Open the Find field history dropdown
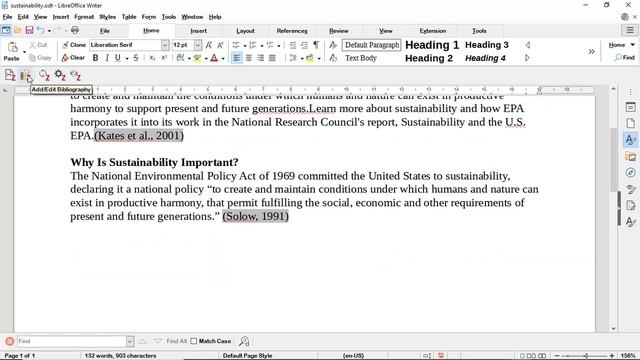The width and height of the screenshot is (640, 360). [130, 341]
